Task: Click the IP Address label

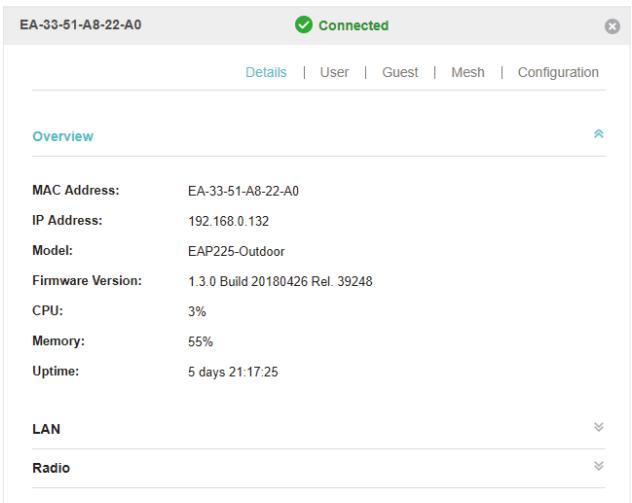Action: pos(67,220)
